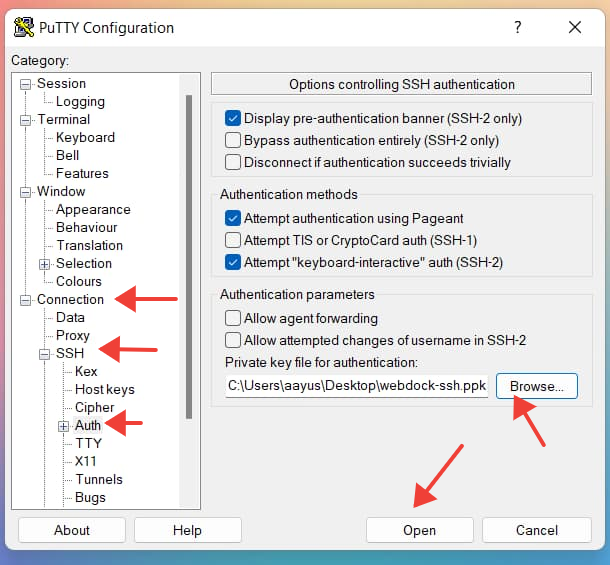Click Open to start the connection
The width and height of the screenshot is (610, 565).
click(x=419, y=530)
